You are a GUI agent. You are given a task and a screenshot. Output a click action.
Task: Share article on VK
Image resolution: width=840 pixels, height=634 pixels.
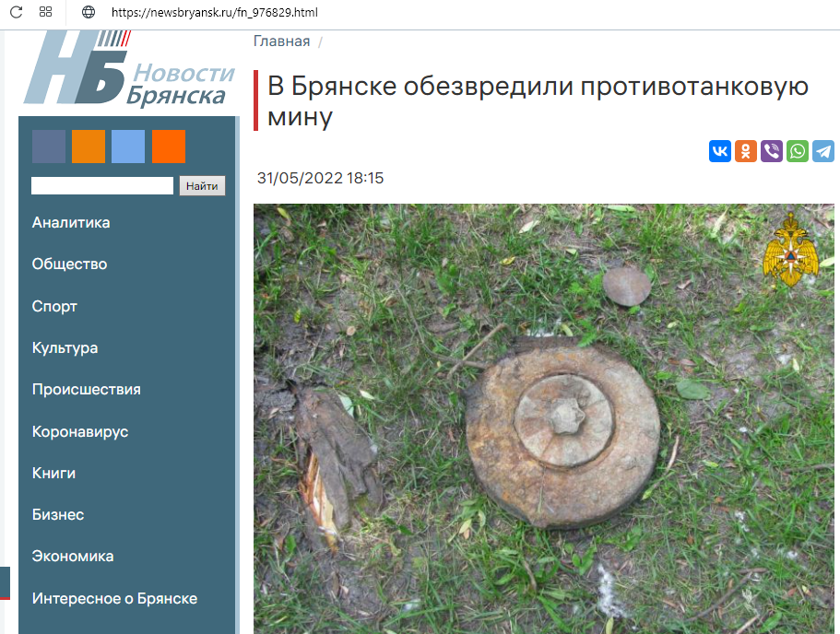pyautogui.click(x=719, y=151)
